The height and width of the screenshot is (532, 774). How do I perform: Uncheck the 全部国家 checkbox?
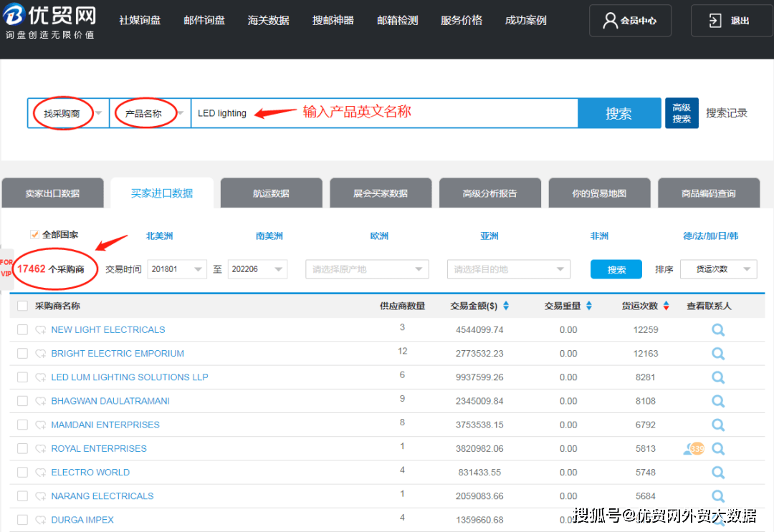coord(34,234)
